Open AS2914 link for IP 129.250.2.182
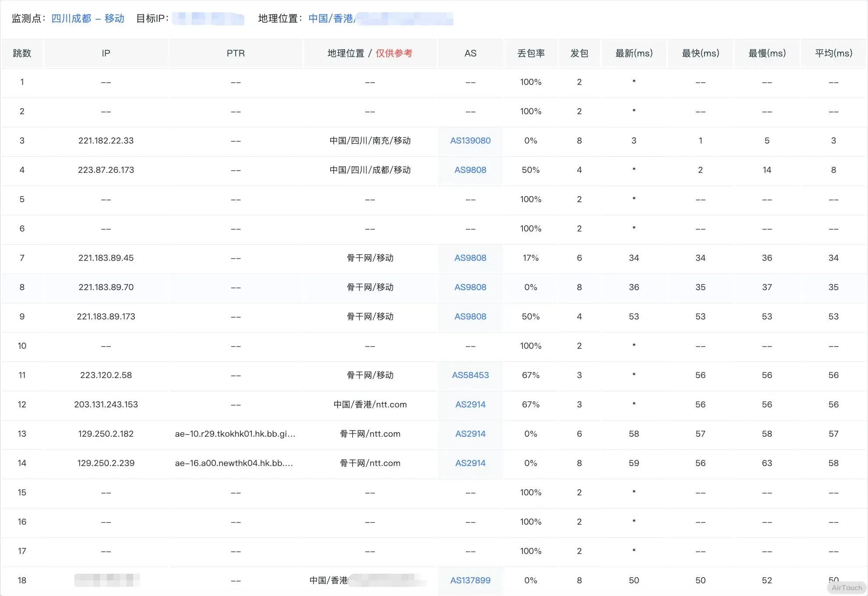The width and height of the screenshot is (868, 596). pyautogui.click(x=470, y=434)
